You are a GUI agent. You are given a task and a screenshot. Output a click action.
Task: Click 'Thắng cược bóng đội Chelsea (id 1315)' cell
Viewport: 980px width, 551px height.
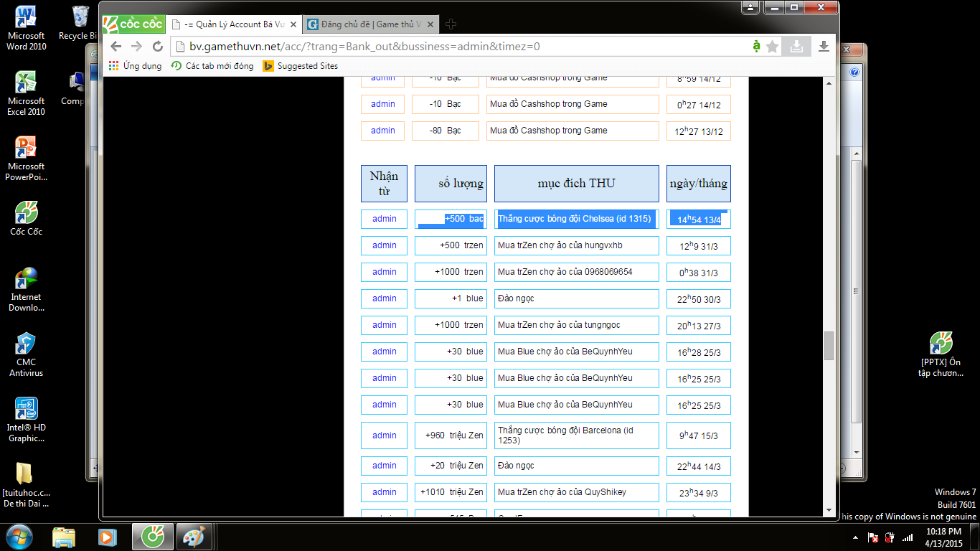577,219
